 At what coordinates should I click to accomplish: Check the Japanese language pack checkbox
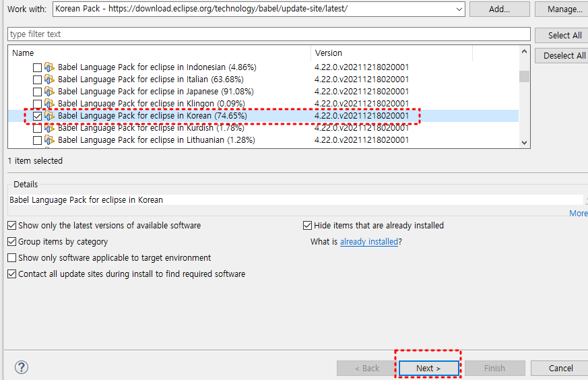coord(37,92)
